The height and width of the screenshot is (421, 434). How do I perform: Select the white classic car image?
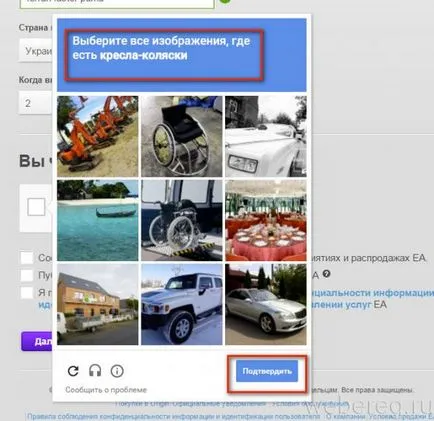(266, 136)
